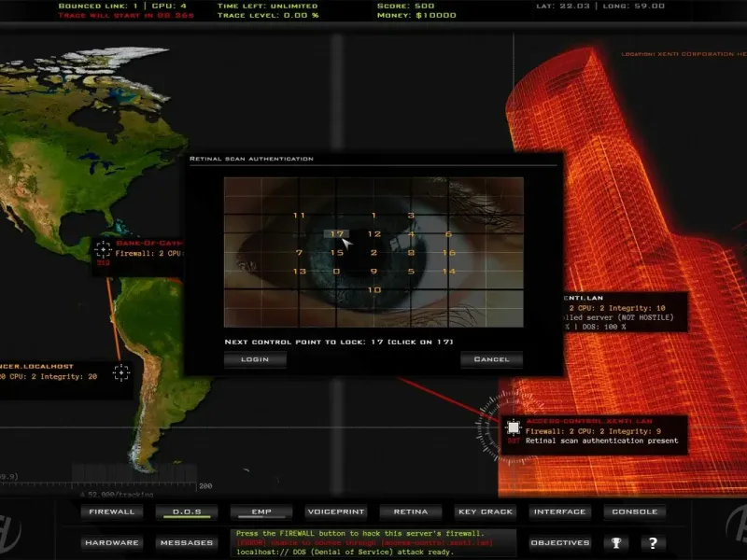Viewport: 747px width, 560px height.
Task: Click control point 11 on the retina grid
Action: click(299, 216)
